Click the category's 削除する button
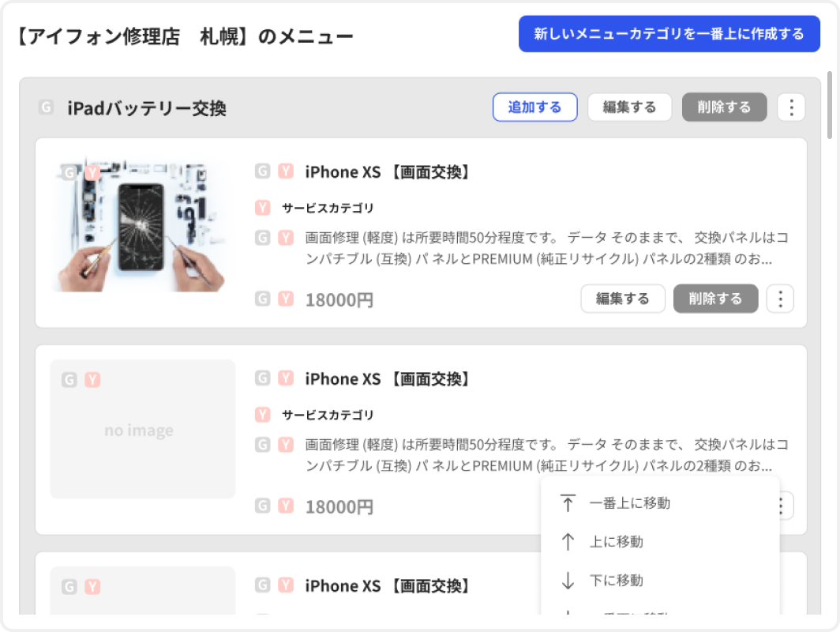 724,107
